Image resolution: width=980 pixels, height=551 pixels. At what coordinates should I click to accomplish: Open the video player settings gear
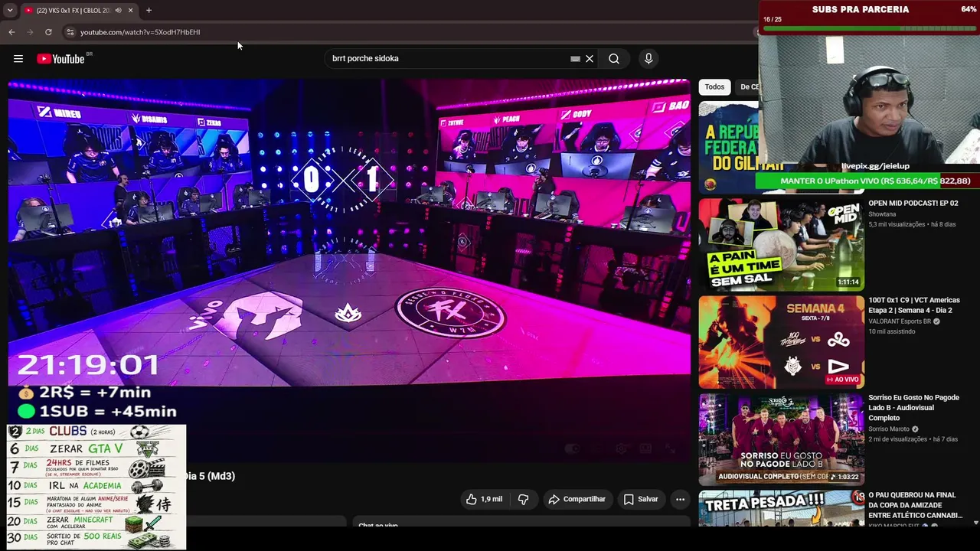coord(622,448)
